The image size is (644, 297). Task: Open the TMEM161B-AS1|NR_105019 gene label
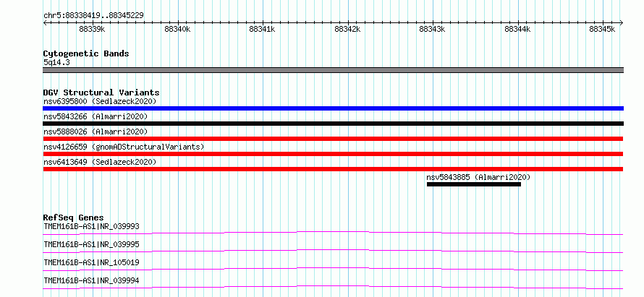click(91, 262)
